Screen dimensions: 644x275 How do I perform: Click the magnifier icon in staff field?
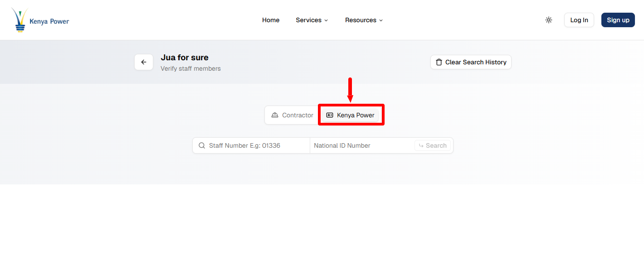click(202, 145)
